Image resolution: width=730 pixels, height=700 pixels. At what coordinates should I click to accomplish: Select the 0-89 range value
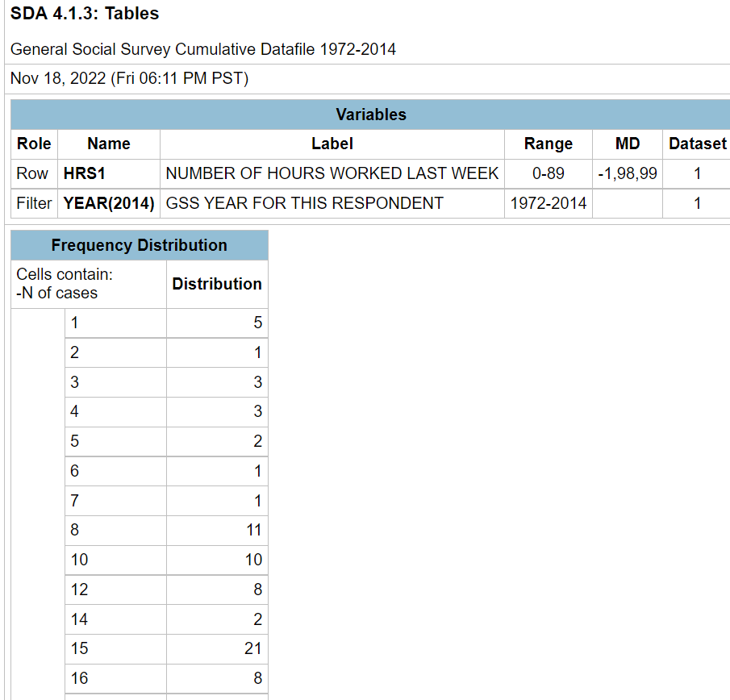(548, 173)
